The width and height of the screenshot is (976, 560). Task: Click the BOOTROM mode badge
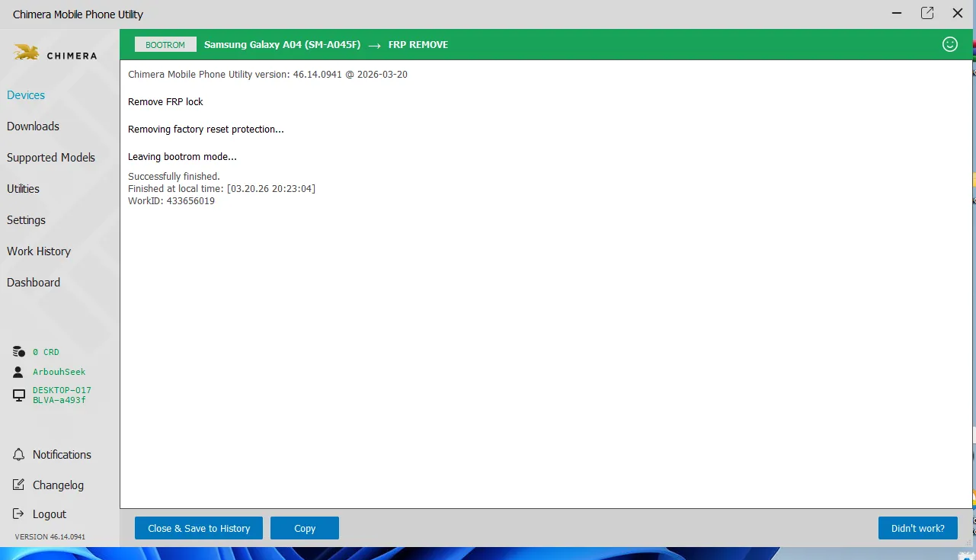point(165,45)
